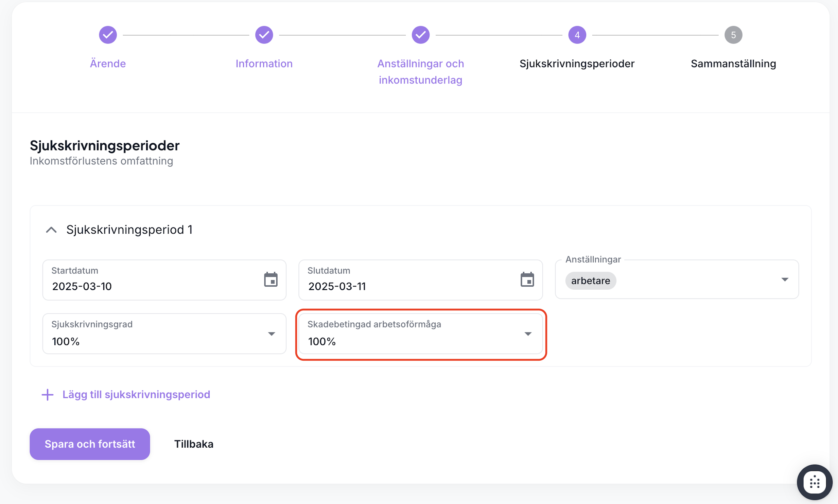838x504 pixels.
Task: Open the Slutdatum calendar picker icon
Action: coord(527,280)
